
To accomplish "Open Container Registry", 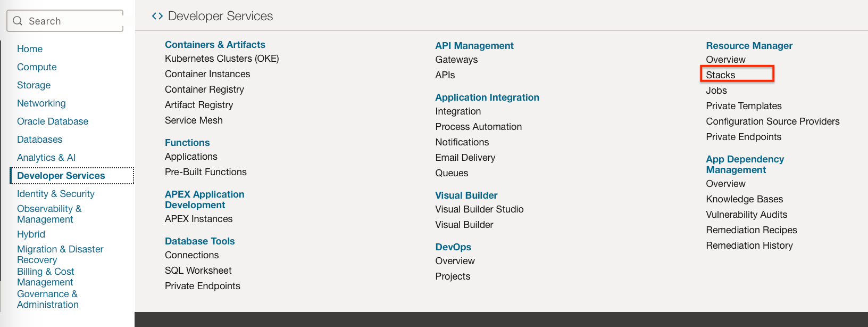I will 204,89.
